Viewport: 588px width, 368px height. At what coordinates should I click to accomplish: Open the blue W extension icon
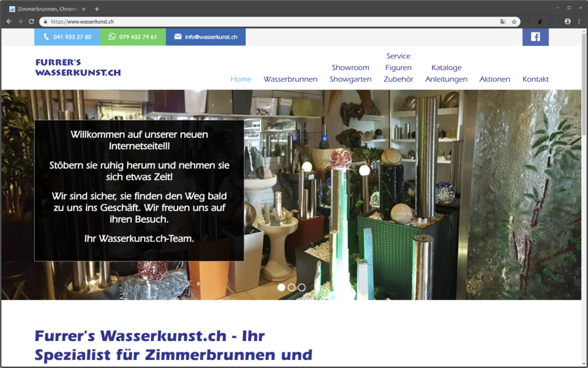551,22
